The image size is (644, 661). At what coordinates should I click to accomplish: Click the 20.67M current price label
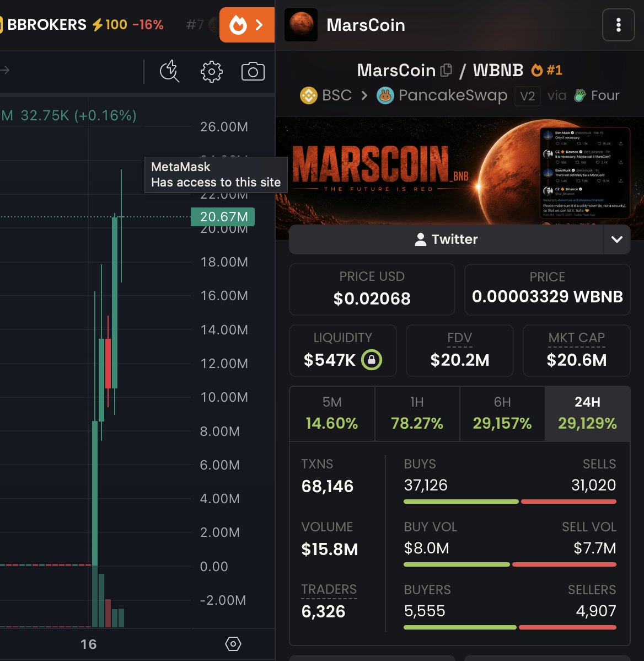click(223, 217)
